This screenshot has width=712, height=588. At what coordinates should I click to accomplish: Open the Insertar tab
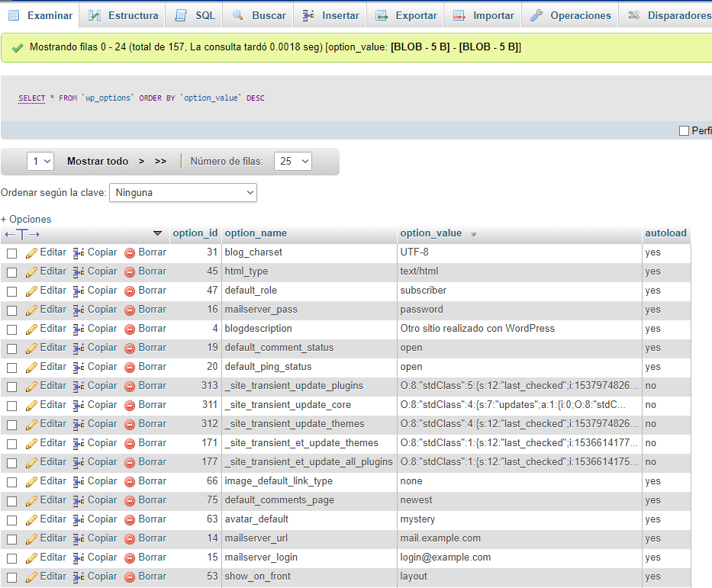coord(331,15)
